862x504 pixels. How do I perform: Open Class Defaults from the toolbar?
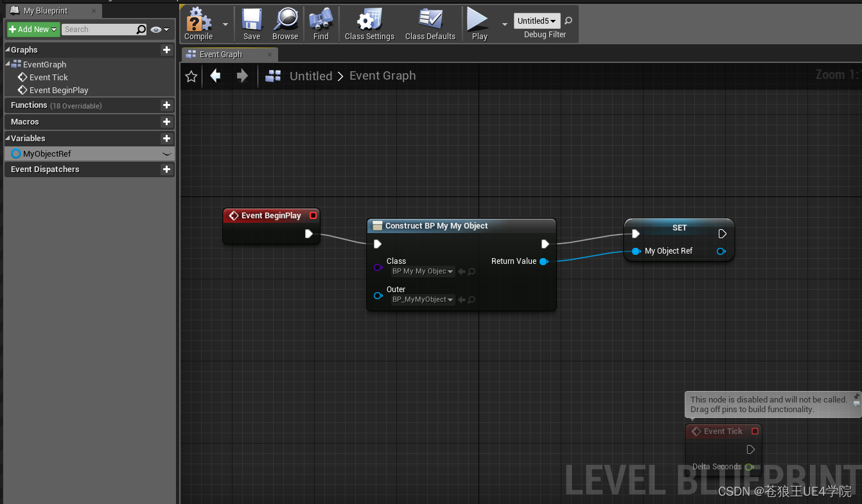point(430,24)
